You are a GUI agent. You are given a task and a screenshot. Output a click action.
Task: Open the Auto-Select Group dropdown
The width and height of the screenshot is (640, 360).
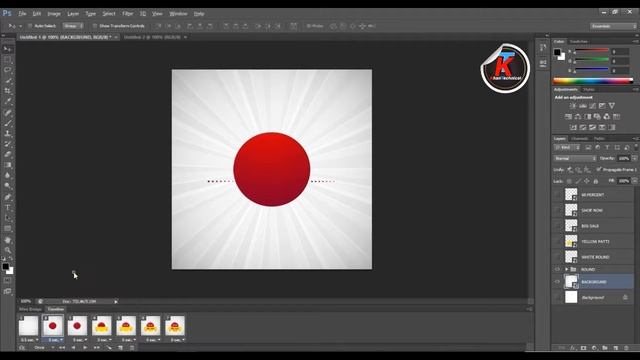[x=73, y=26]
